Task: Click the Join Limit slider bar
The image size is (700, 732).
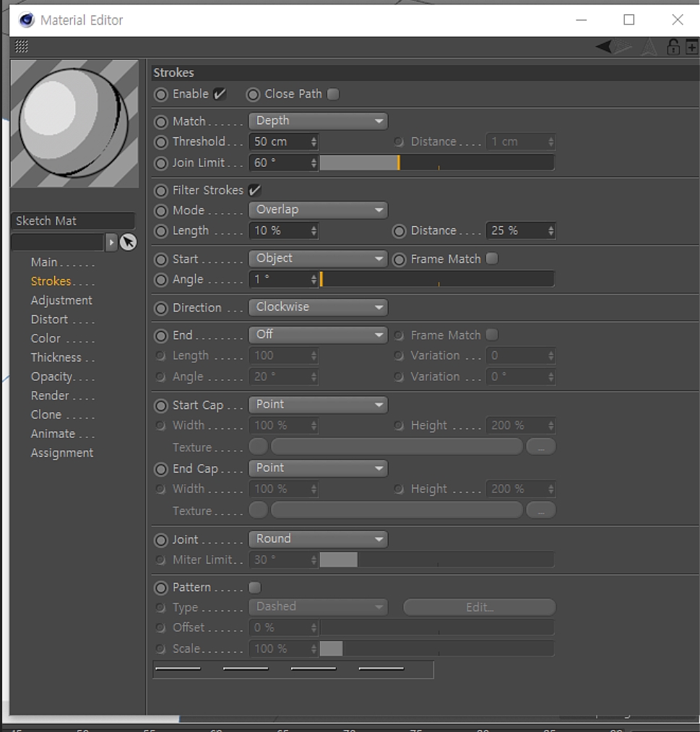Action: 437,163
